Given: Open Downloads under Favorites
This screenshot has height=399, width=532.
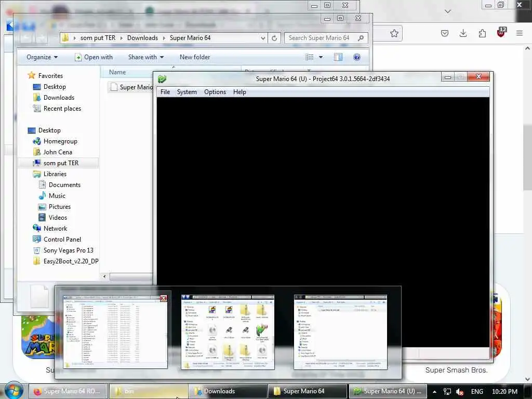Looking at the screenshot, I should coord(59,97).
